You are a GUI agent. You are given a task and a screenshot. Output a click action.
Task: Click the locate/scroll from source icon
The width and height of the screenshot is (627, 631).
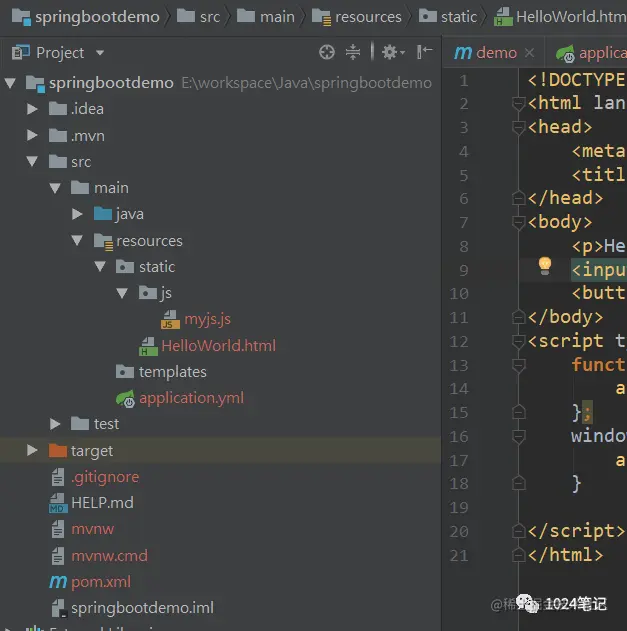[x=326, y=52]
